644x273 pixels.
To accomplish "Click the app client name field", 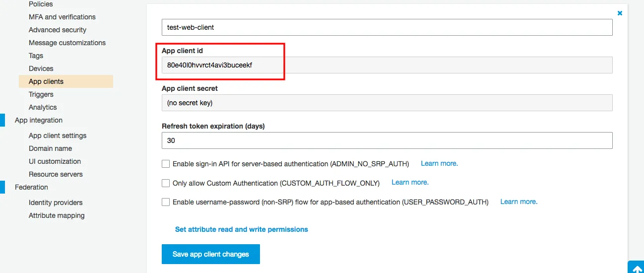I will click(x=387, y=27).
